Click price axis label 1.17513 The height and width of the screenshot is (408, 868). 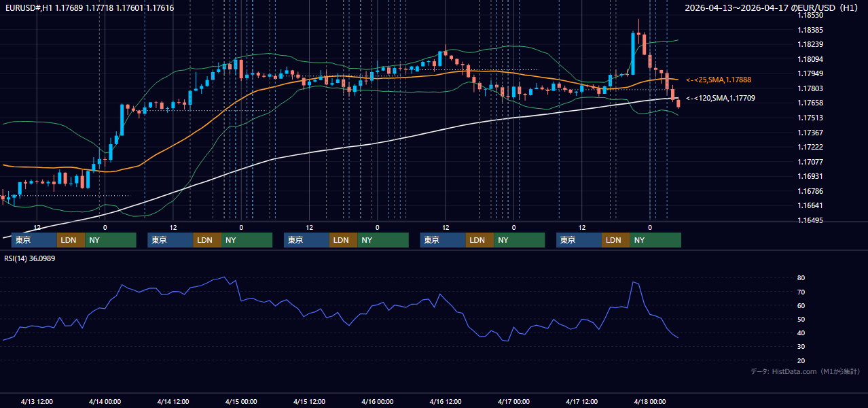810,118
